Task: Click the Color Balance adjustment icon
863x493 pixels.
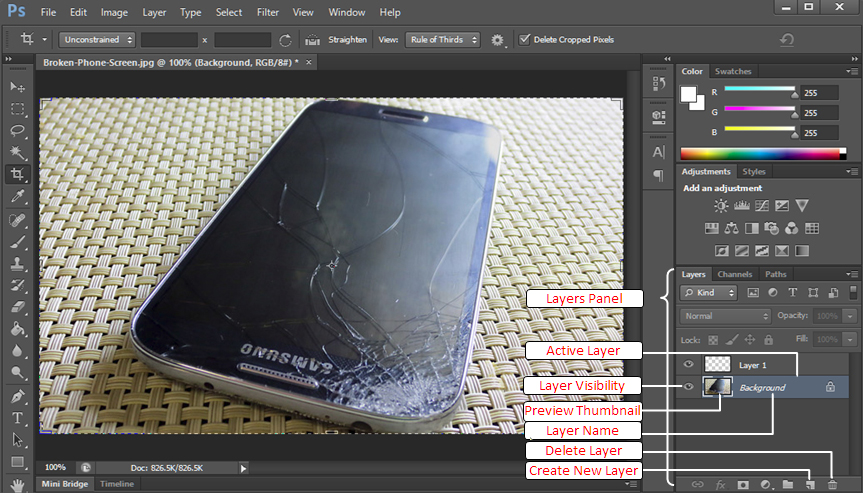Action: 731,228
